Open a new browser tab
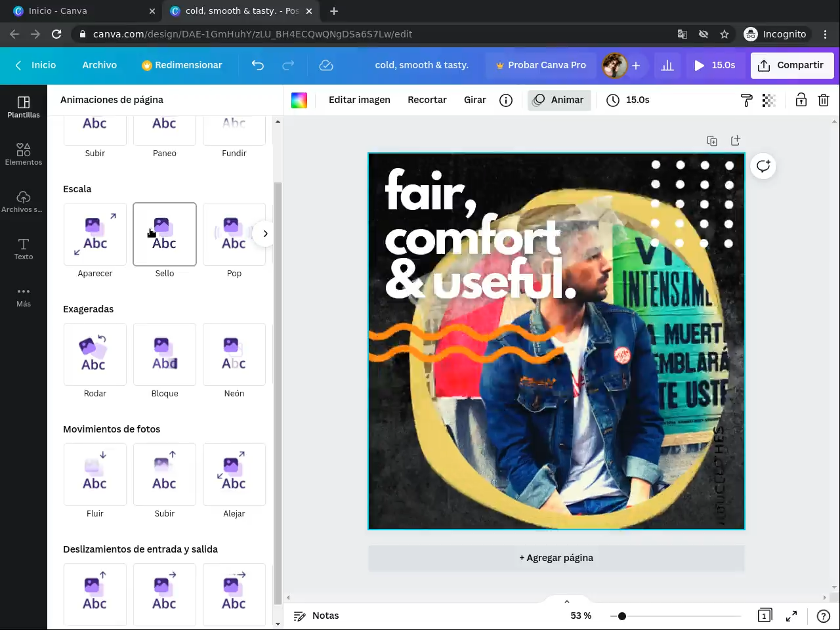This screenshot has height=630, width=840. (x=334, y=11)
